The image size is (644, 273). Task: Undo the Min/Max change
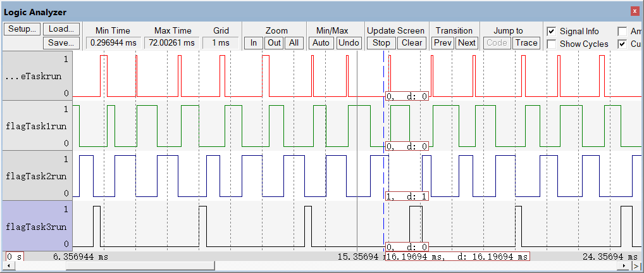(349, 43)
